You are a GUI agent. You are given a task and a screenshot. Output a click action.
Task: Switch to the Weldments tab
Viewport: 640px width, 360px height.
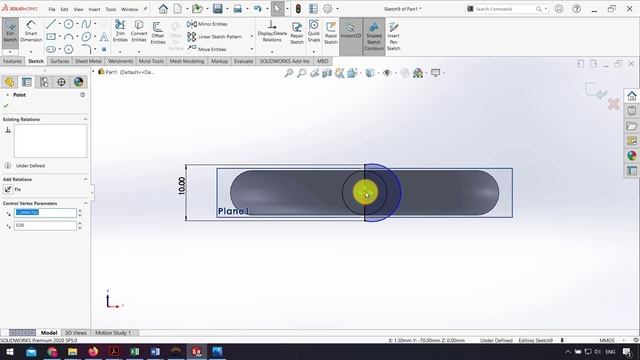120,61
